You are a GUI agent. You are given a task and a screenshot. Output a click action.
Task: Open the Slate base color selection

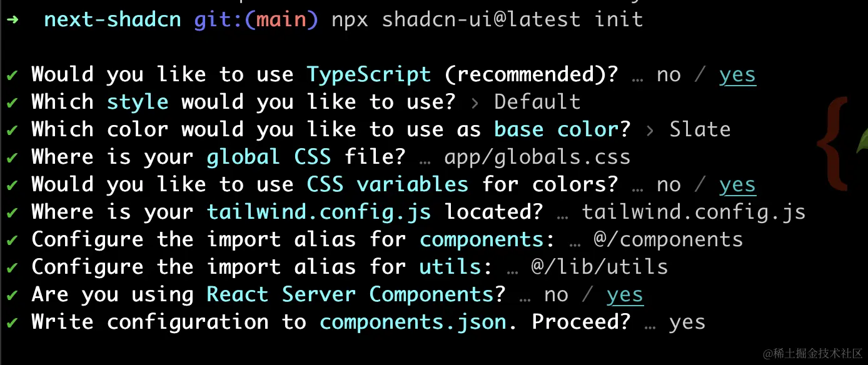(700, 129)
